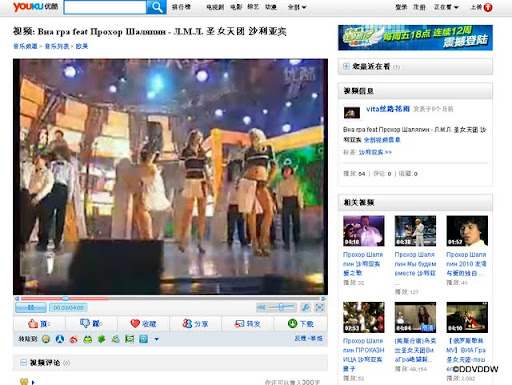
Task: Mute using the speaker icon
Action: tap(261, 307)
